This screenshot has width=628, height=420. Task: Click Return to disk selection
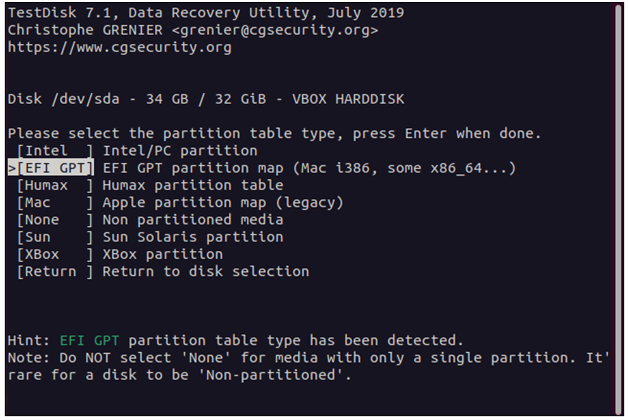coord(55,271)
